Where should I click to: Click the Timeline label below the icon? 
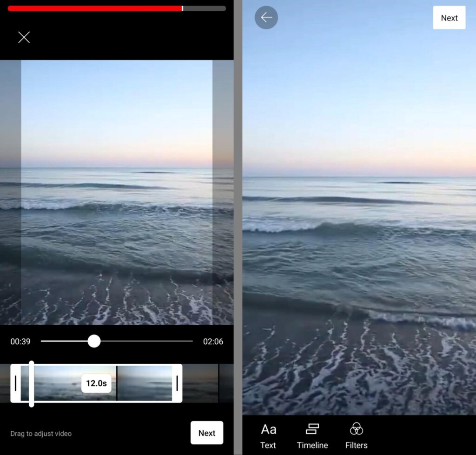(312, 445)
